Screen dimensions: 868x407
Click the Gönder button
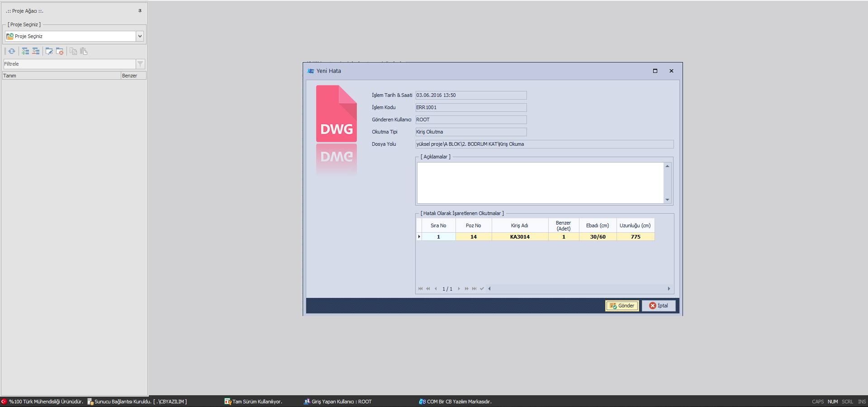click(x=622, y=306)
